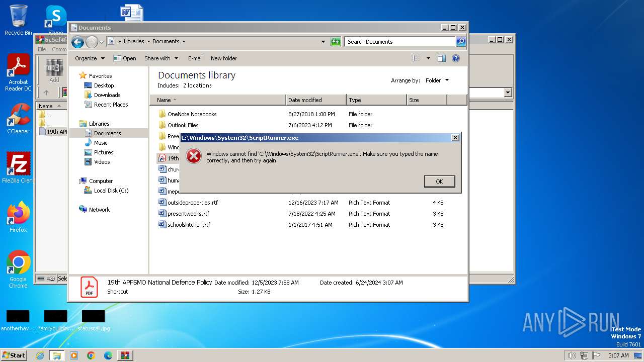
Task: Open the Share with menu
Action: click(161, 58)
